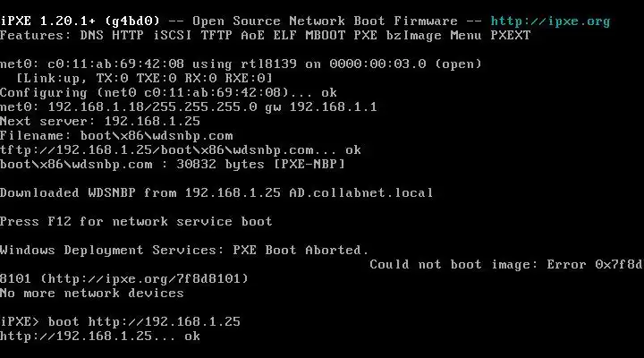This screenshot has height=358, width=644.
Task: Click the Next server 192.168.1.25 line
Action: (x=100, y=121)
